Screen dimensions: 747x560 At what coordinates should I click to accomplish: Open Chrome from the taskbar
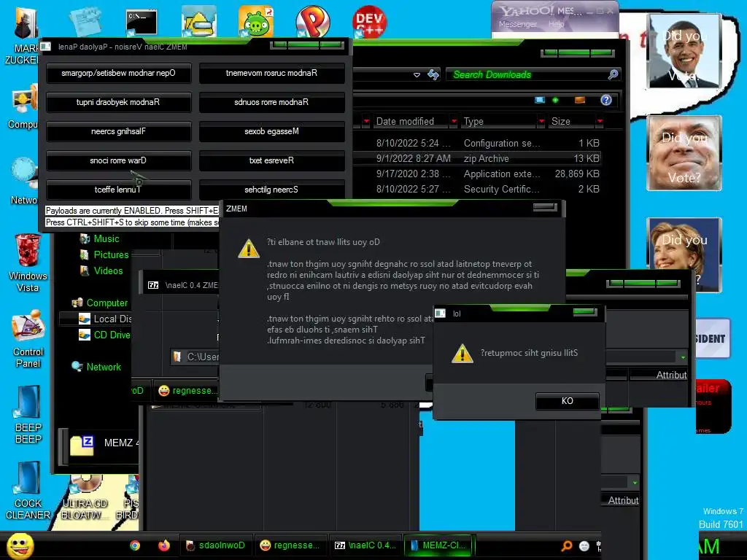click(135, 545)
